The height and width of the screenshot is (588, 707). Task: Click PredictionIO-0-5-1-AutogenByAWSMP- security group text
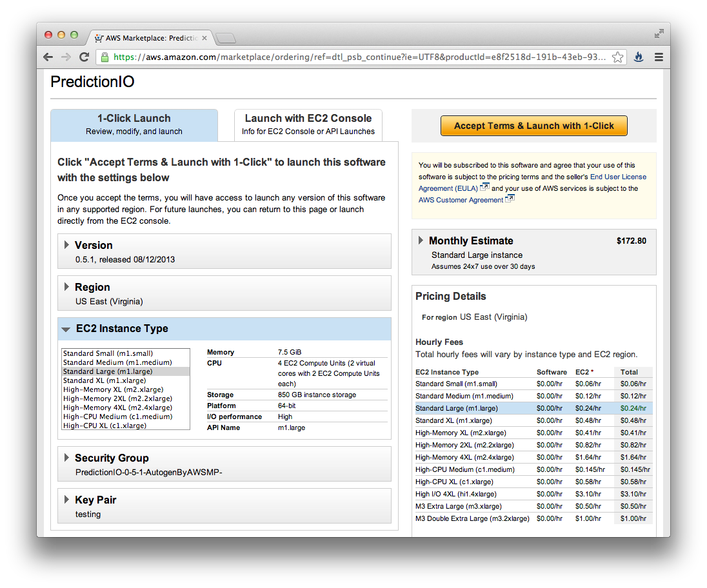pos(149,472)
